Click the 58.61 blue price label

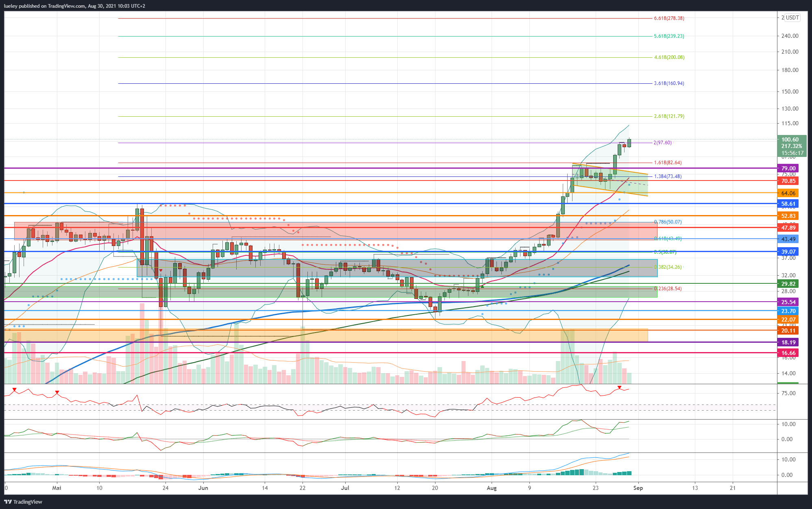(x=788, y=204)
